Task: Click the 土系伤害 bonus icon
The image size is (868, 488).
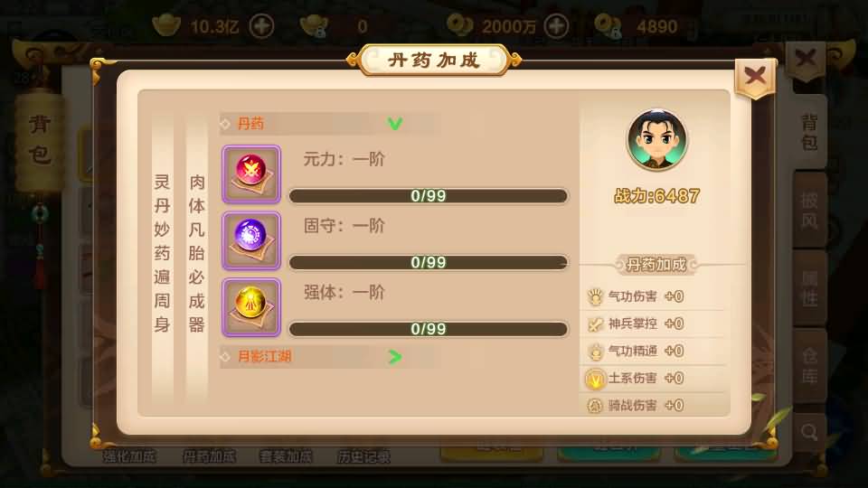Action: click(595, 379)
